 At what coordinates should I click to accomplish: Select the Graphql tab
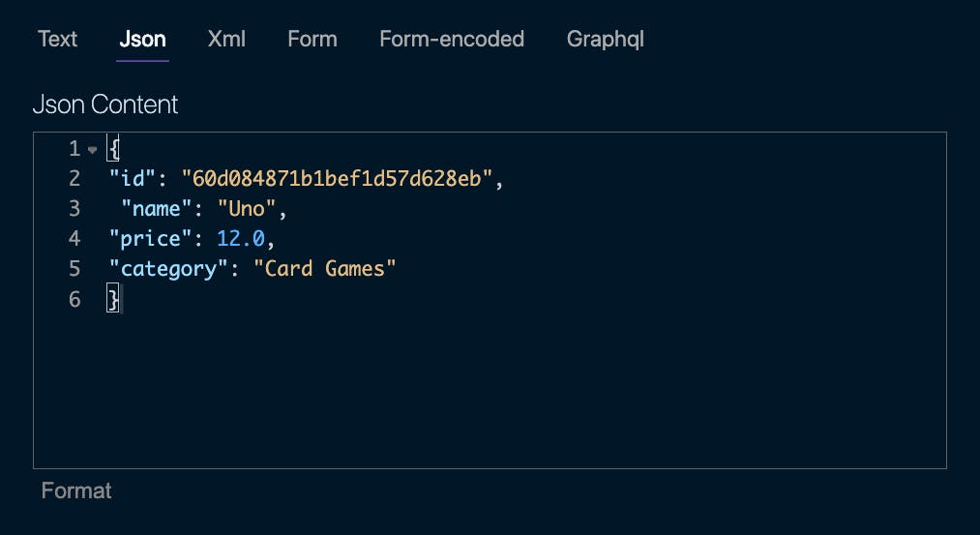[605, 39]
